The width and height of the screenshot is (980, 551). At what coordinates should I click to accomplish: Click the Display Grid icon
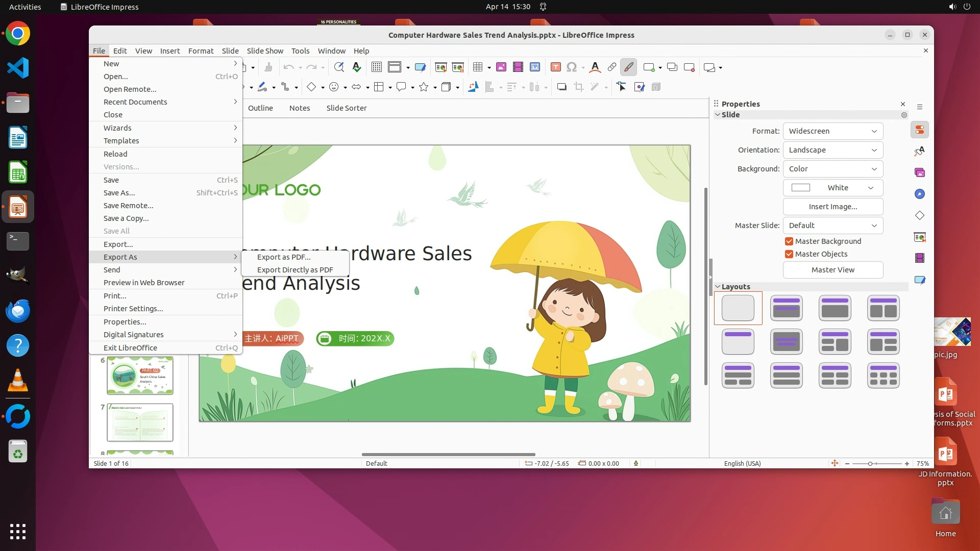tap(377, 67)
